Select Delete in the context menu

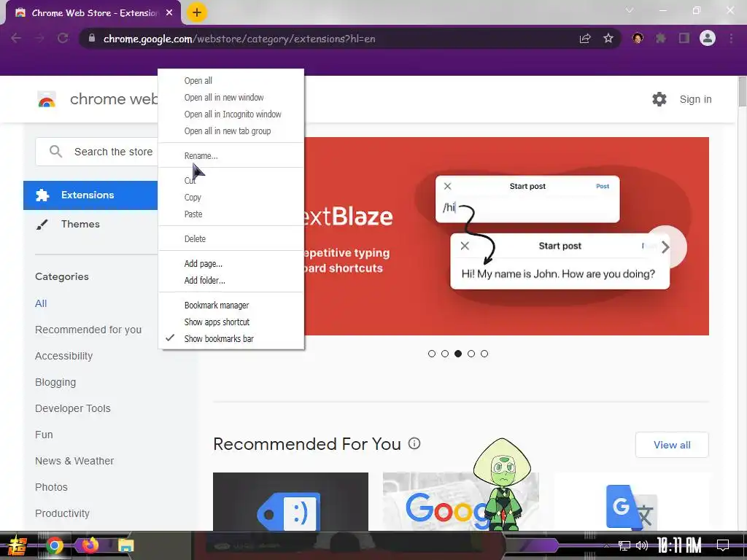(231, 238)
